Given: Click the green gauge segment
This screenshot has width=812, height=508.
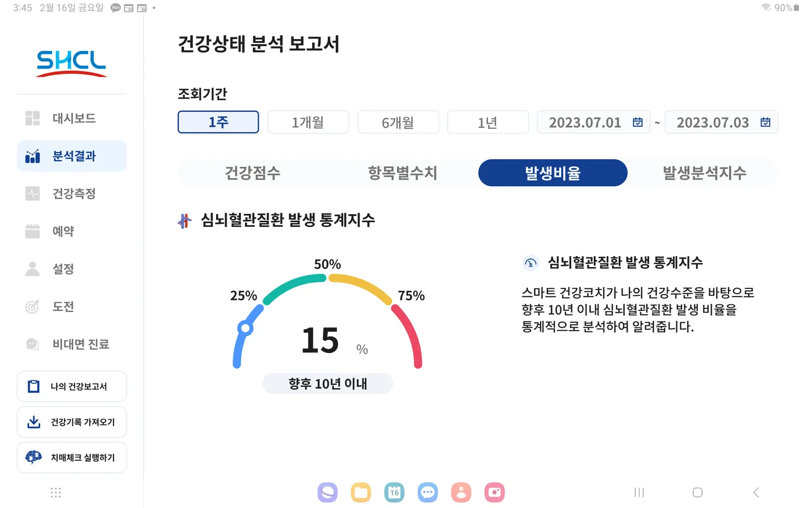Looking at the screenshot, I should click(293, 286).
